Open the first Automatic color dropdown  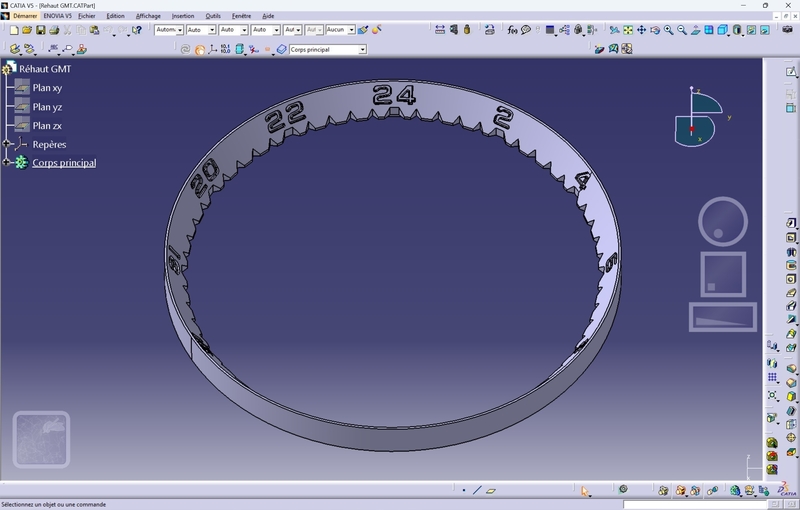point(179,30)
